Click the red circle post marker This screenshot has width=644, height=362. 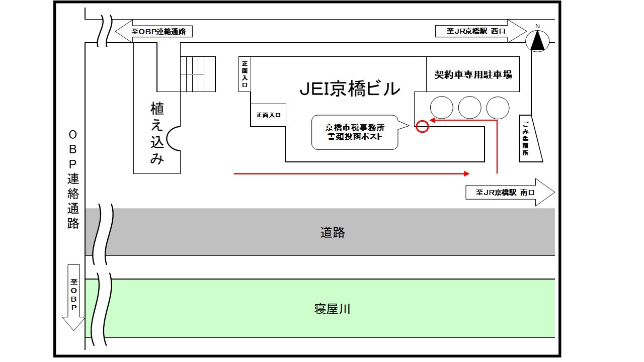[423, 127]
